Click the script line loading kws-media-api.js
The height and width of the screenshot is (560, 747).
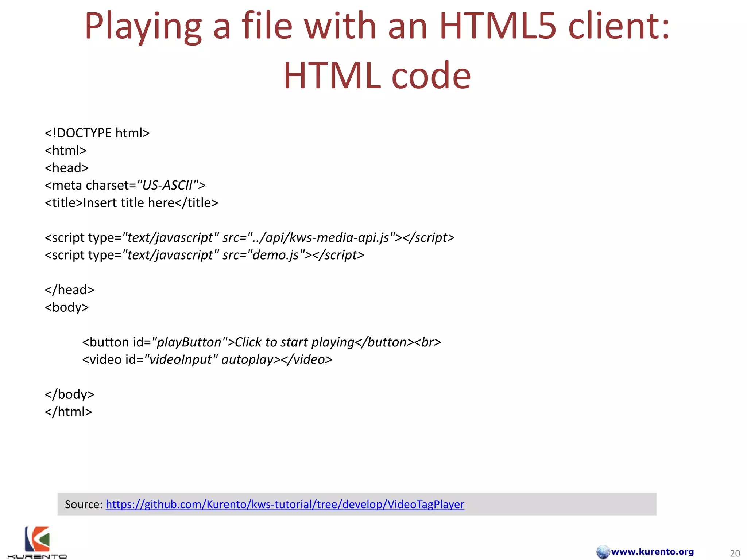[x=249, y=238]
